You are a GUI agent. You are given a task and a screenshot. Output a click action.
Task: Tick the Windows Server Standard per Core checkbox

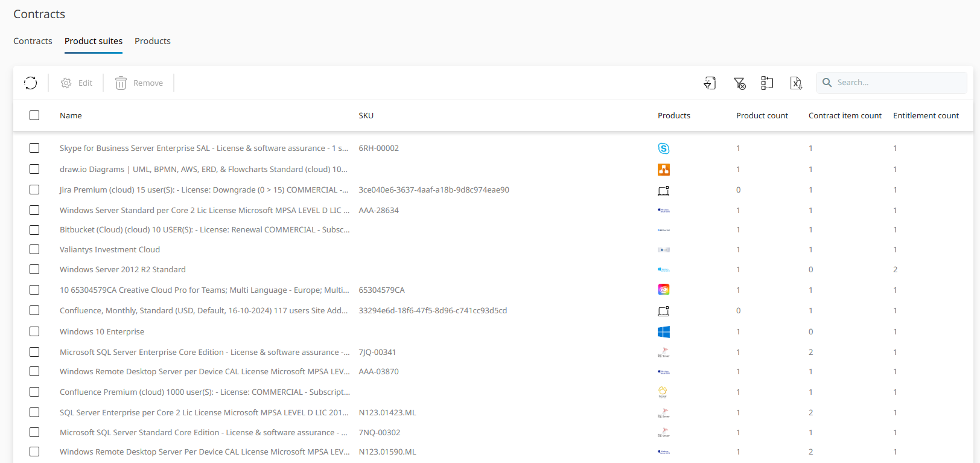pyautogui.click(x=34, y=210)
